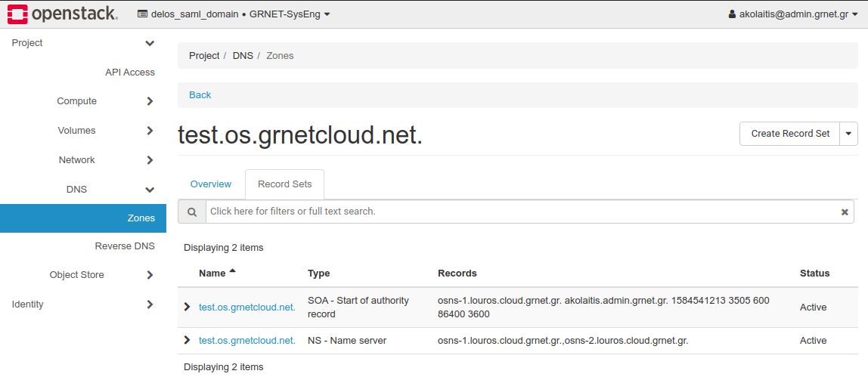Open the NS record test.os.grnetcloud.net. link
The width and height of the screenshot is (868, 377).
point(247,341)
